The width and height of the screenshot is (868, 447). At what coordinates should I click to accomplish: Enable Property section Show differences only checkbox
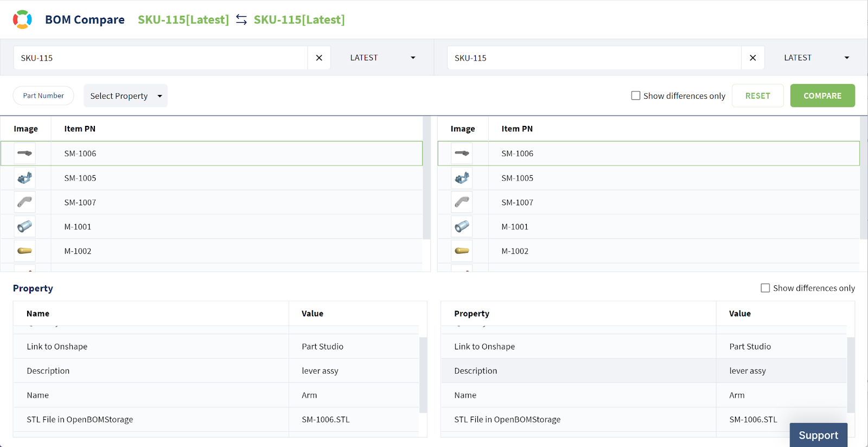[x=765, y=288]
